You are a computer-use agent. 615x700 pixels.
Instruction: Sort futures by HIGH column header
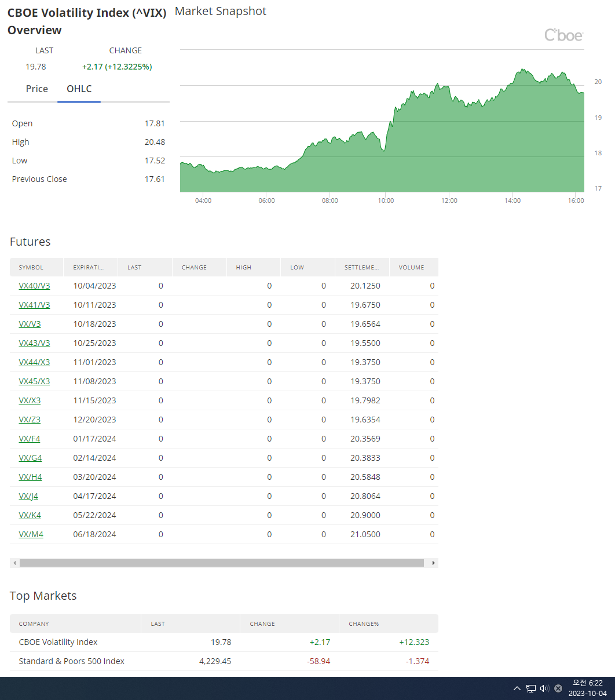[254, 267]
